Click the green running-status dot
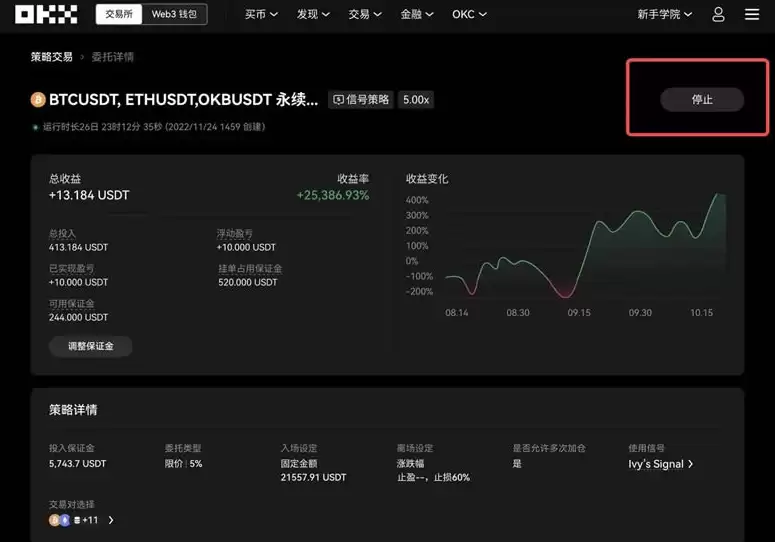 [x=35, y=127]
